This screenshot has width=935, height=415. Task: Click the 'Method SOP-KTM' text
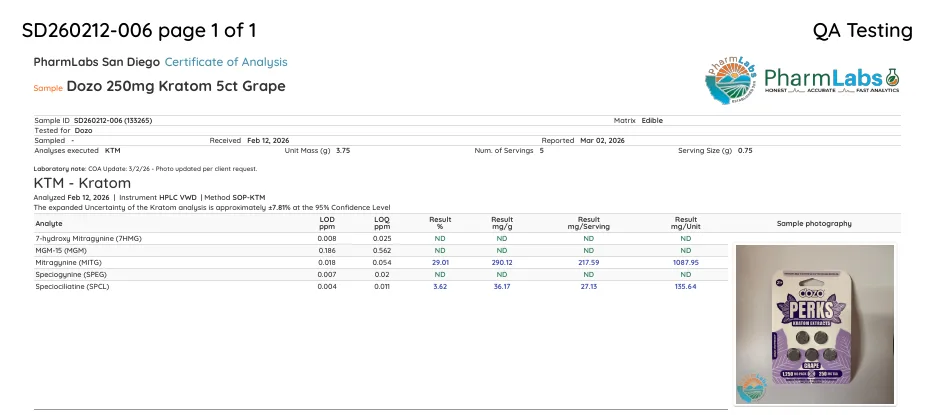(235, 197)
